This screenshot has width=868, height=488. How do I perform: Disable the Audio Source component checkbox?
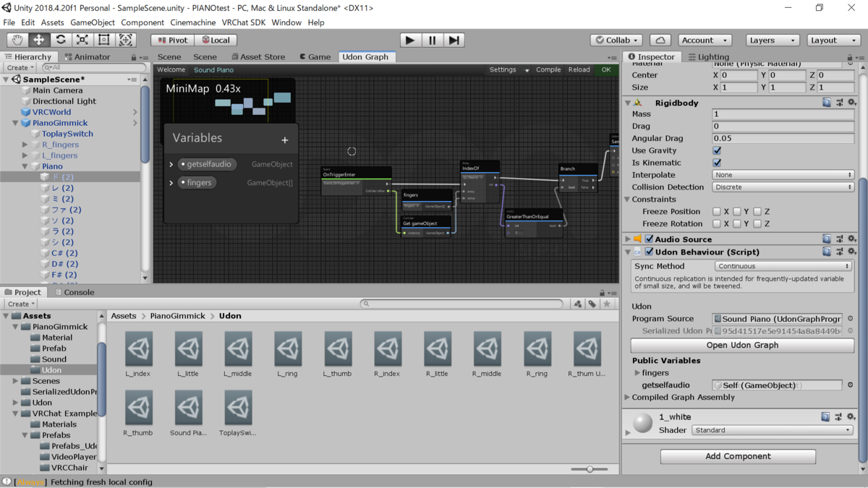649,239
